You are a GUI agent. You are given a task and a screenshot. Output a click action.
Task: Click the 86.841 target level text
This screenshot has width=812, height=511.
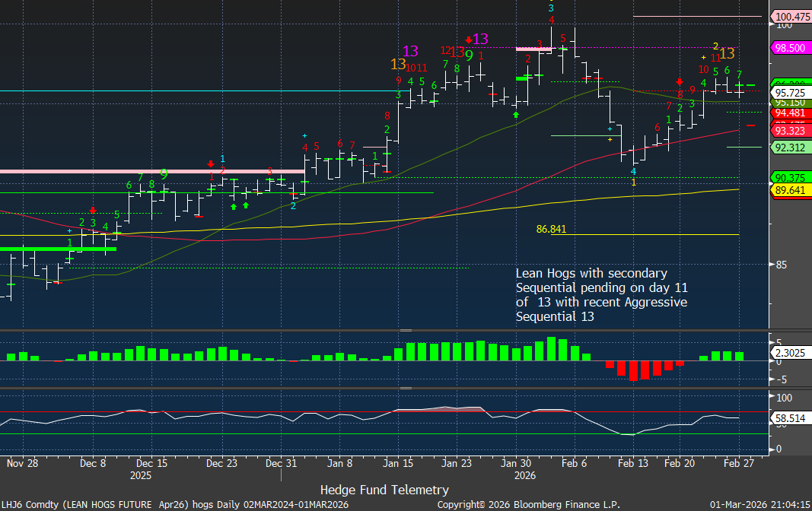point(551,228)
